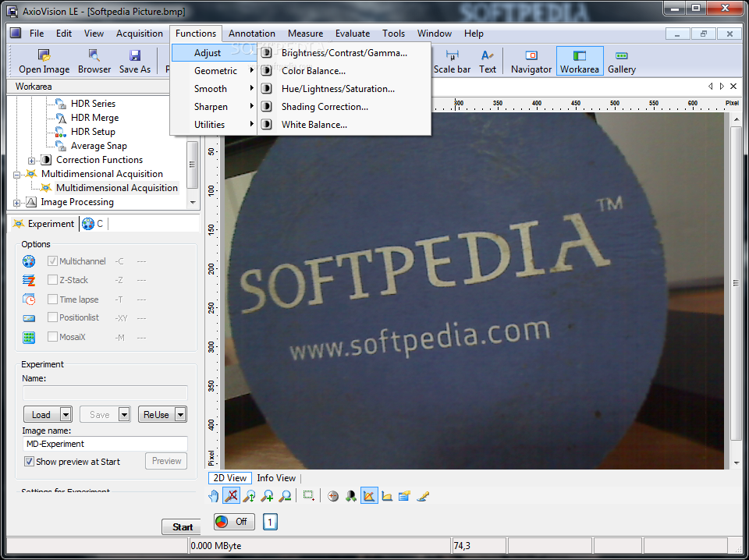This screenshot has height=560, width=749.
Task: Select the hand pan tool
Action: [214, 497]
